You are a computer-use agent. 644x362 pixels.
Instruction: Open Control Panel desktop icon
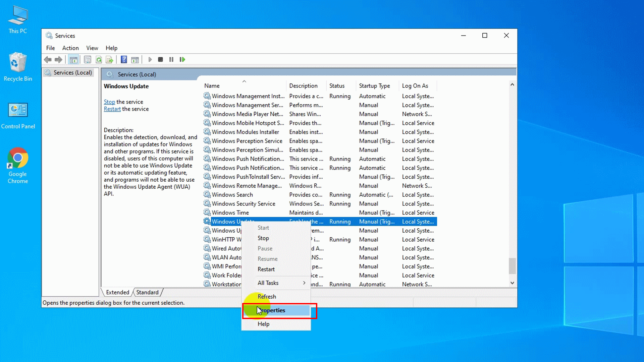coord(18,116)
